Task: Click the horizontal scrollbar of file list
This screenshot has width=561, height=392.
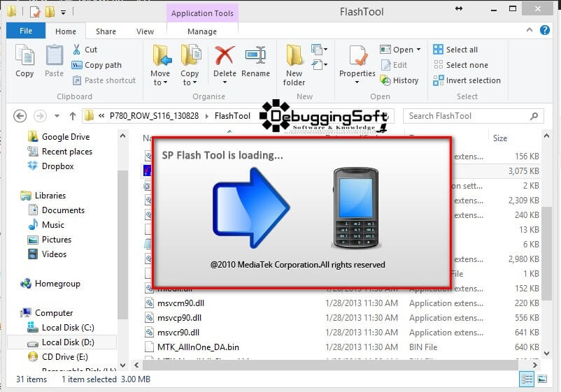Action: coord(330,365)
